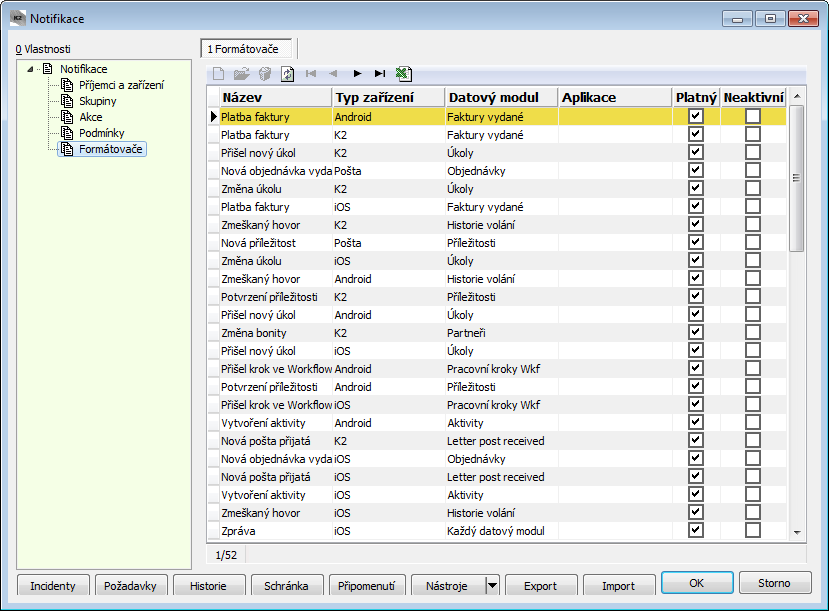
Task: Open Příjemci a zařízení tree node
Action: tap(121, 85)
